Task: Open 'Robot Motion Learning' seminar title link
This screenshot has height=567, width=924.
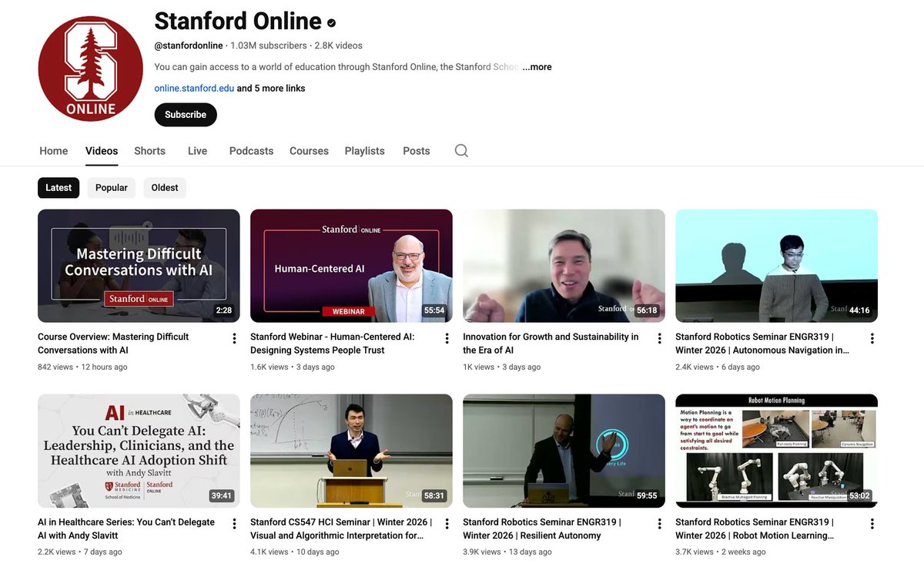Action: [755, 528]
